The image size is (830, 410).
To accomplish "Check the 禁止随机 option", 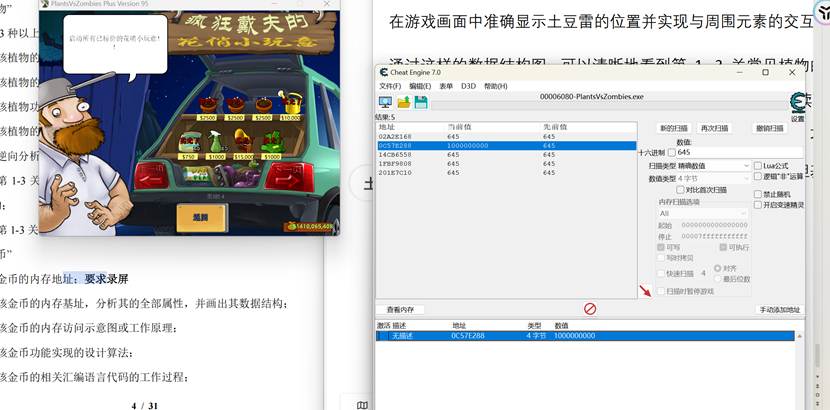I will tap(757, 195).
